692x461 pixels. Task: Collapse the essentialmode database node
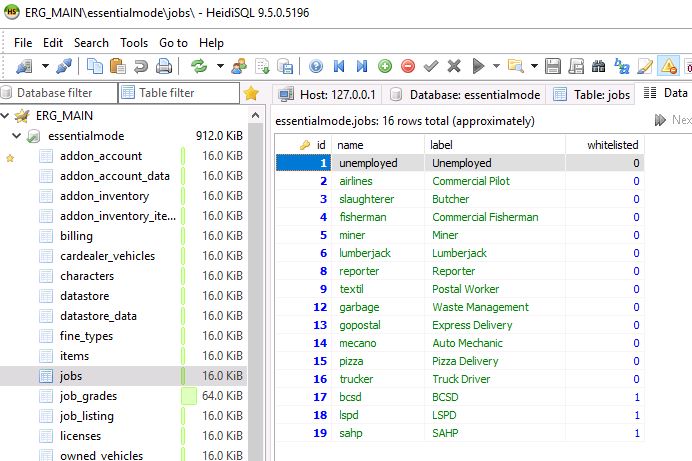click(16, 136)
